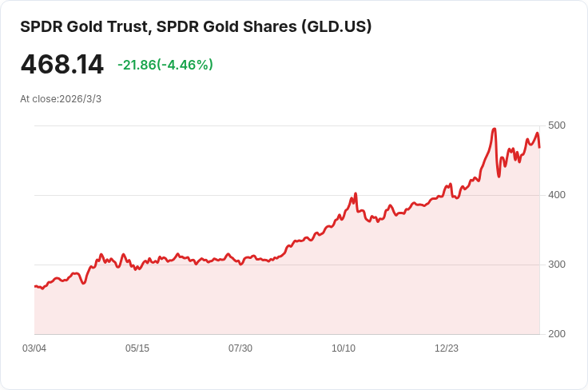Click the 400 y-axis label
The image size is (588, 390).
(556, 195)
